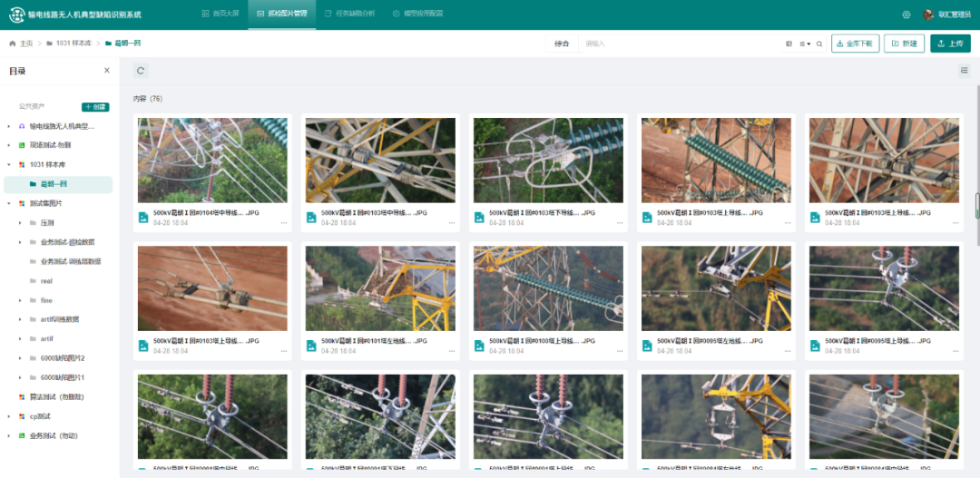The height and width of the screenshot is (478, 980).
Task: Open more options for the #0104塔中导线 image
Action: click(284, 222)
